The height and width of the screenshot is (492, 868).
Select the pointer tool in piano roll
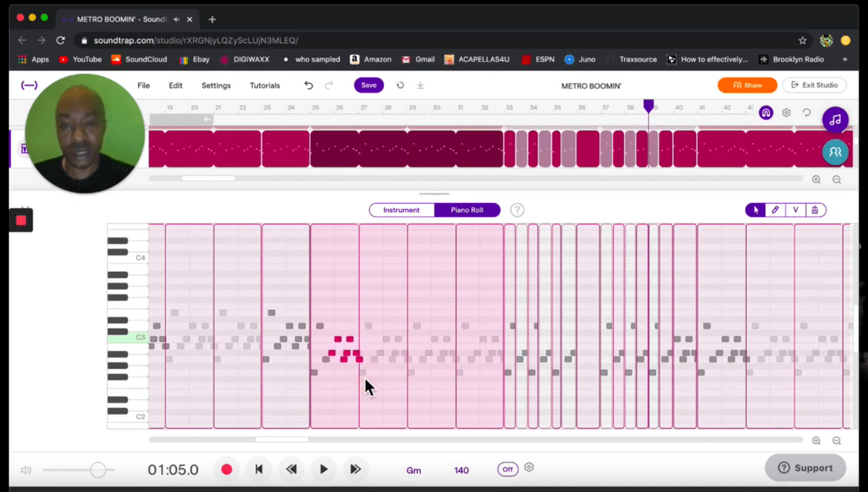[x=756, y=210]
